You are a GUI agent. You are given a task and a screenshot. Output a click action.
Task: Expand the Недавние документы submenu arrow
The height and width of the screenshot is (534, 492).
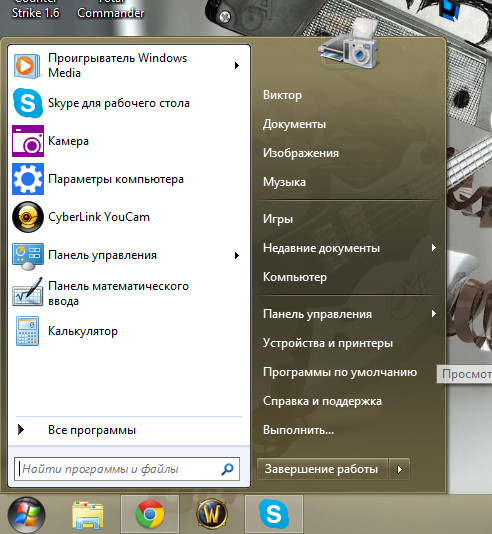[433, 248]
